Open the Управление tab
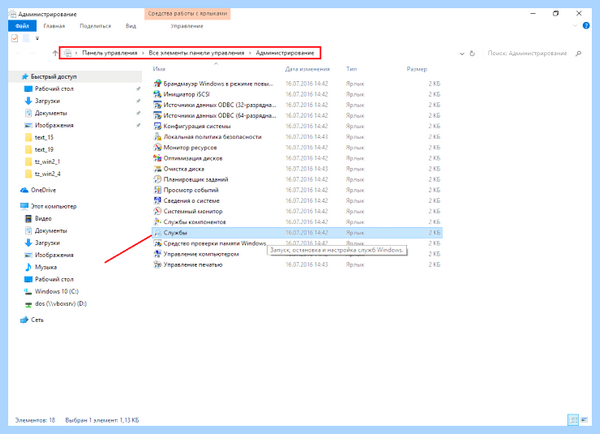Viewport: 600px width, 434px height. pyautogui.click(x=187, y=26)
